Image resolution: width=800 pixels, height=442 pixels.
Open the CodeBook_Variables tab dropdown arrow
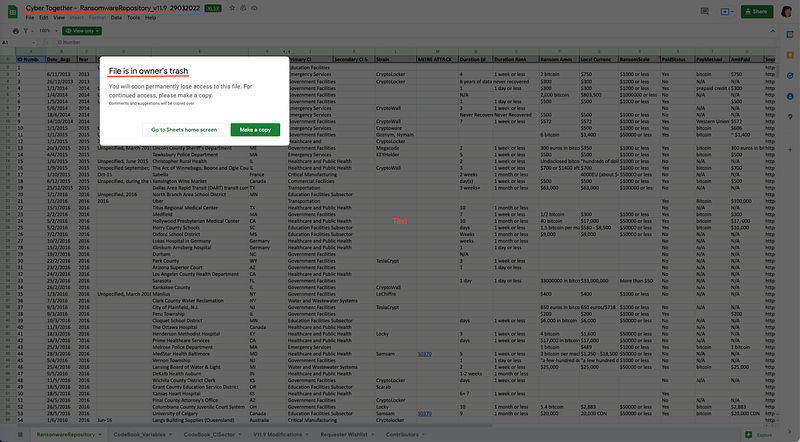coord(170,435)
